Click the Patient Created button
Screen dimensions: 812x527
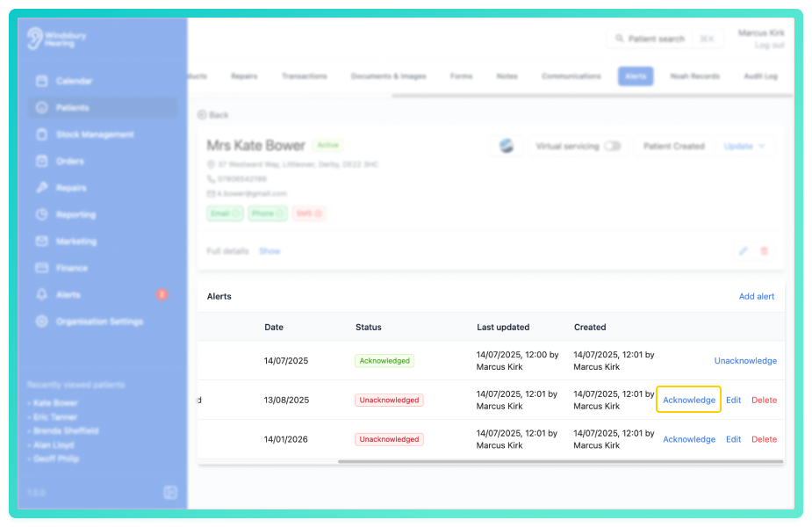click(673, 146)
